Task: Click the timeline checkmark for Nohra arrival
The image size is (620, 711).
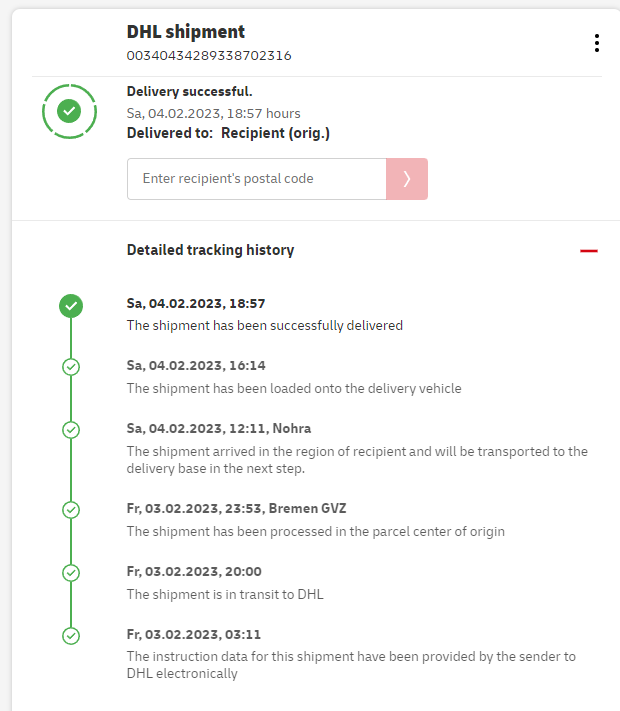Action: click(x=70, y=430)
